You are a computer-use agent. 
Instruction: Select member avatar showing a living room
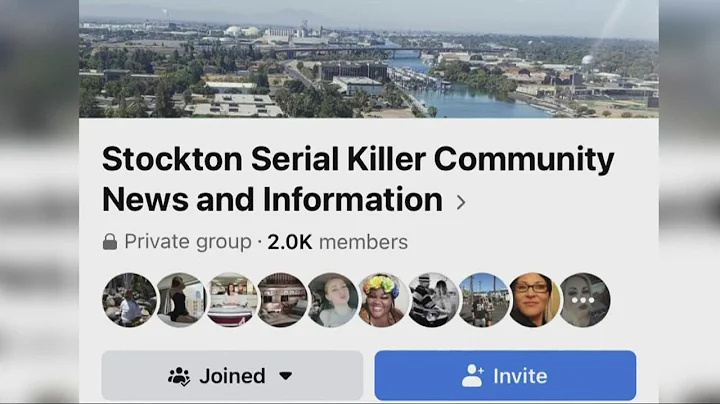click(x=281, y=300)
